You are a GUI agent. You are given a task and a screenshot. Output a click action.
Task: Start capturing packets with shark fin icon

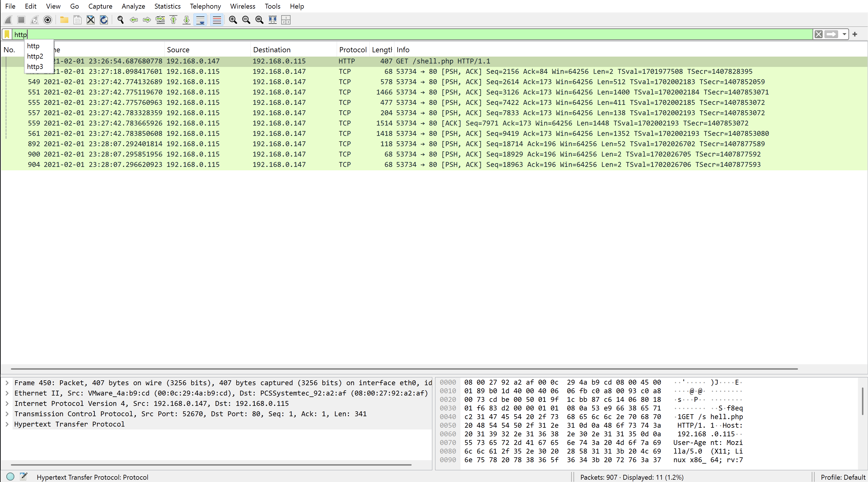coord(8,20)
